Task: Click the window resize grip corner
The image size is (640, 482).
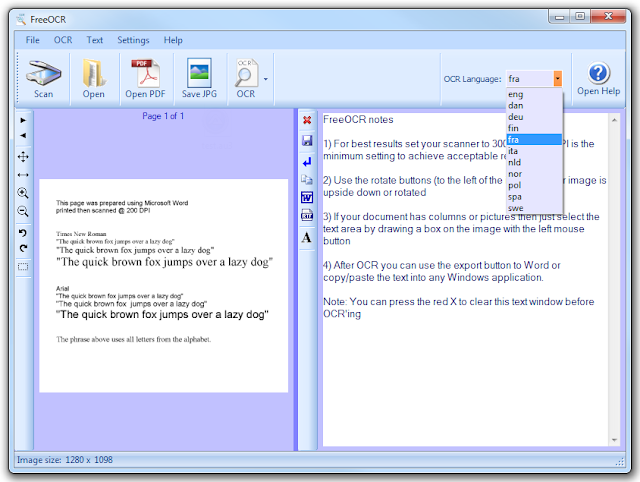Action: [x=620, y=461]
